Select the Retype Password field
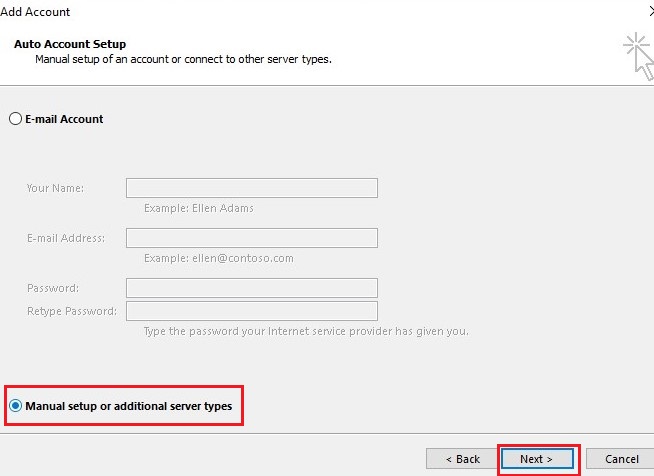654x476 pixels. (x=251, y=311)
